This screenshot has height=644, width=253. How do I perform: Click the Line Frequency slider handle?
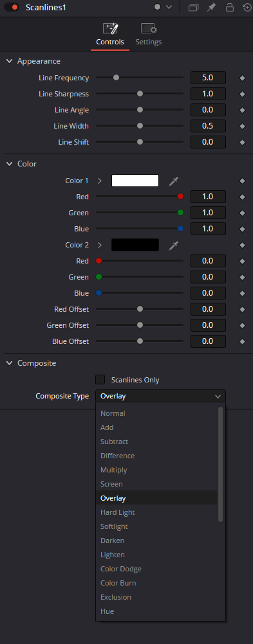(116, 77)
